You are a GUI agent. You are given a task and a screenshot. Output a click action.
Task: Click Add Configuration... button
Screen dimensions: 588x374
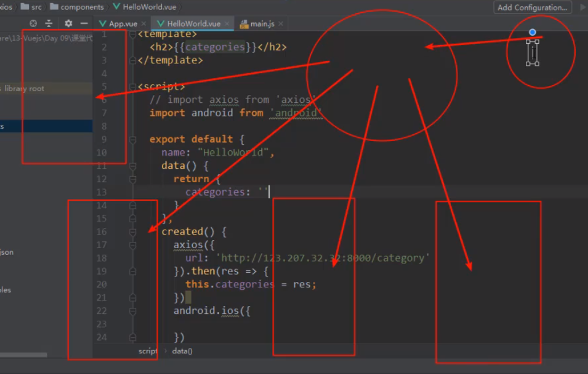pyautogui.click(x=533, y=7)
